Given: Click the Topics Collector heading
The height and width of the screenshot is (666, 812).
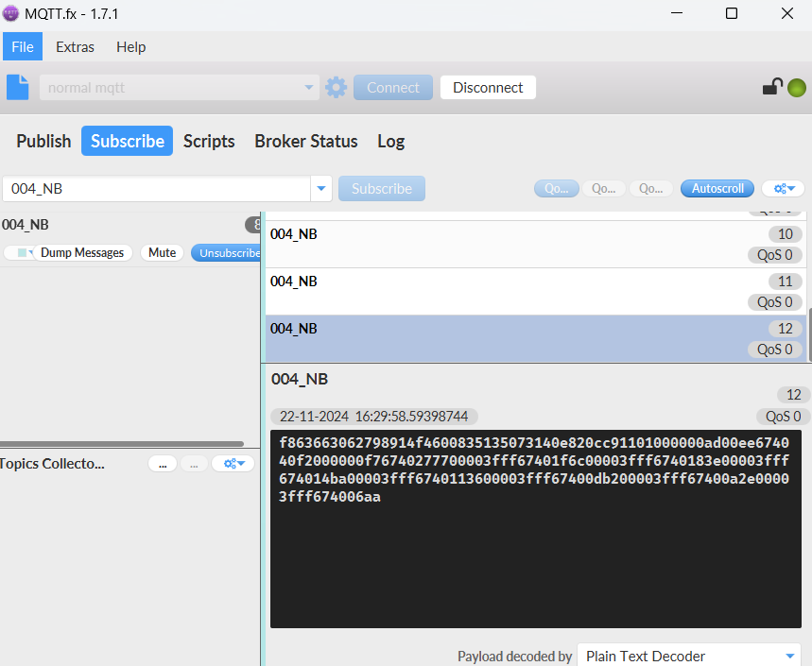Looking at the screenshot, I should click(52, 464).
